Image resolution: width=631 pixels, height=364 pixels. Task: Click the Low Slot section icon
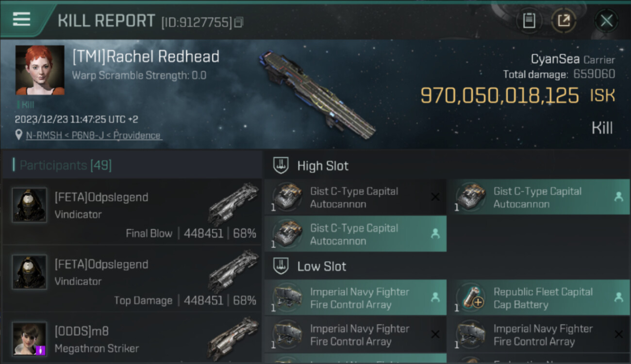[281, 266]
